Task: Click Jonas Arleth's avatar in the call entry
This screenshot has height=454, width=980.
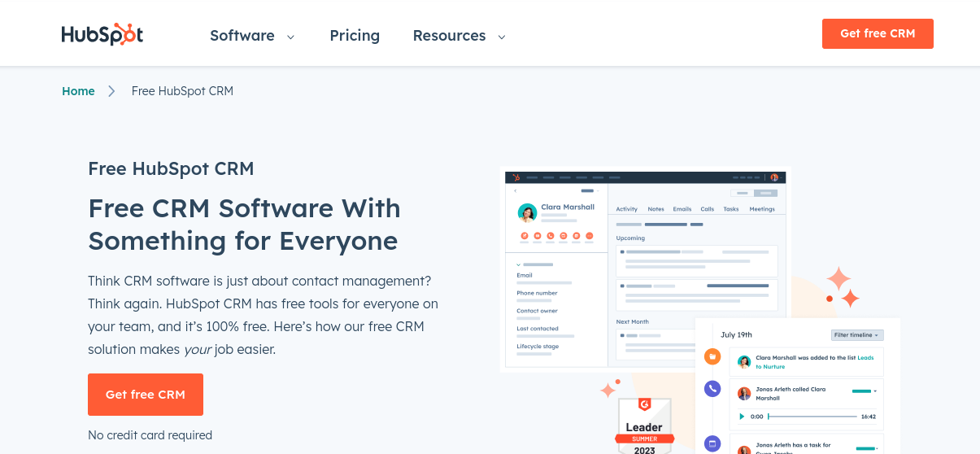Action: 743,394
